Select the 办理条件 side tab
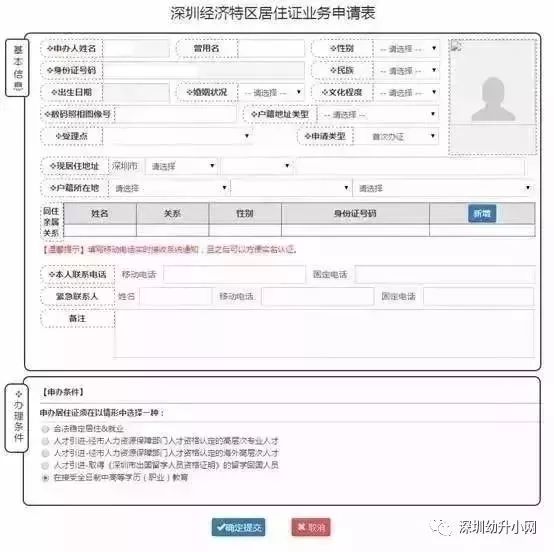 17,417
